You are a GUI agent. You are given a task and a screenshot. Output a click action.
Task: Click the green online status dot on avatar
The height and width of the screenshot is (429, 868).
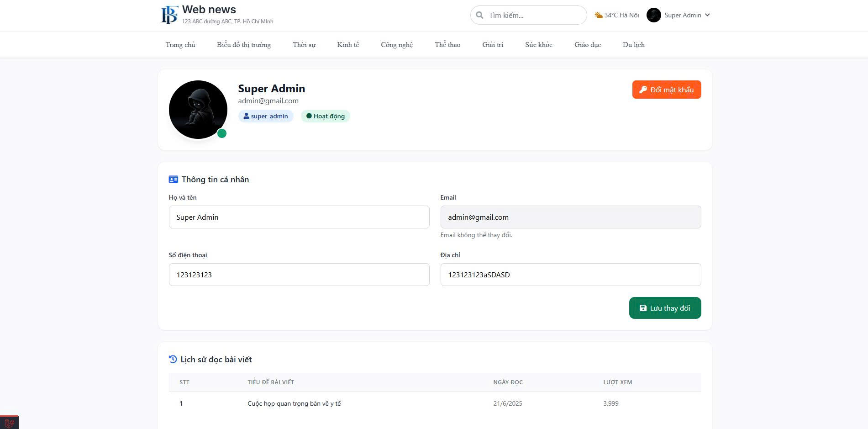pyautogui.click(x=222, y=133)
